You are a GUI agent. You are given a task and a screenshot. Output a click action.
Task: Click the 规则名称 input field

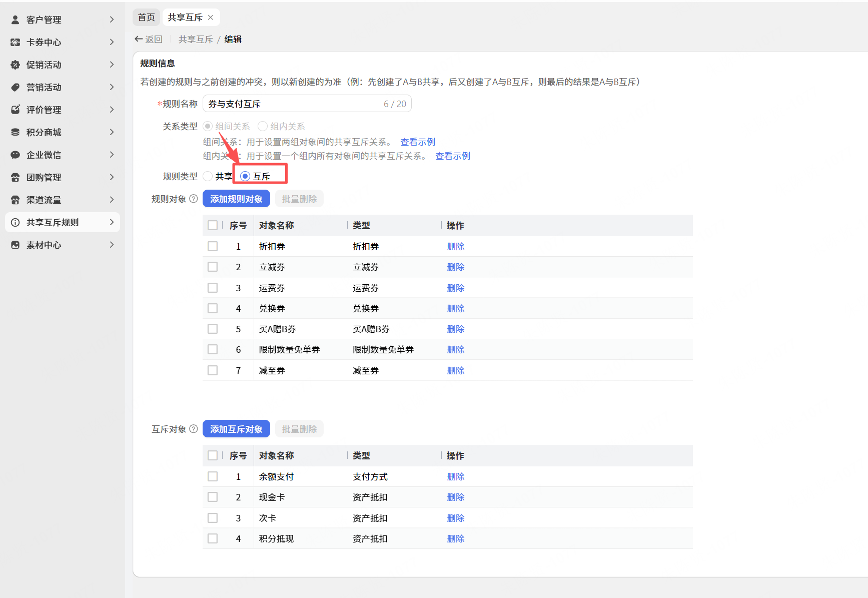(307, 104)
